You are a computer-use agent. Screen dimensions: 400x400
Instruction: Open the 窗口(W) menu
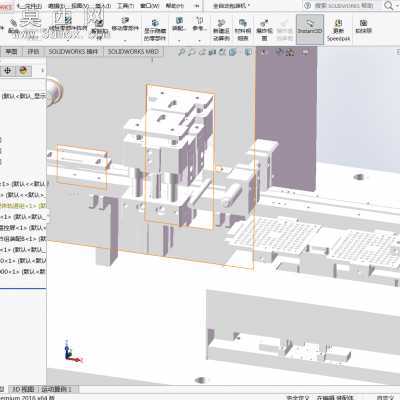click(x=150, y=6)
